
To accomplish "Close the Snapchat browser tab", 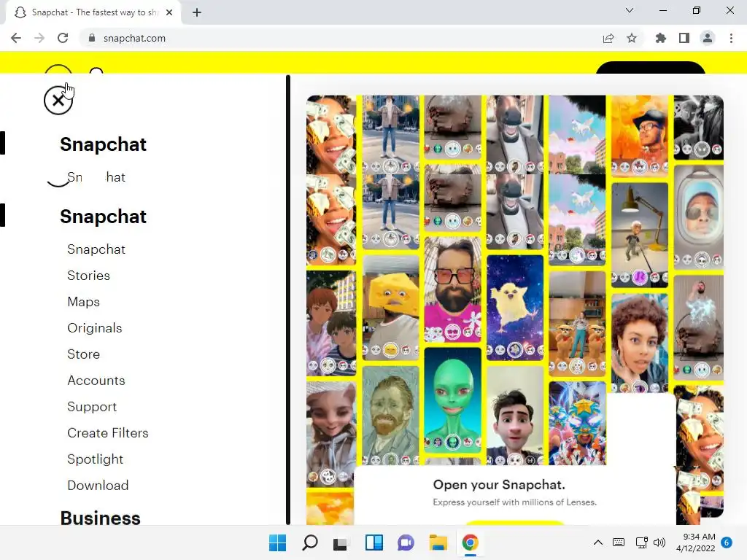I will point(169,12).
